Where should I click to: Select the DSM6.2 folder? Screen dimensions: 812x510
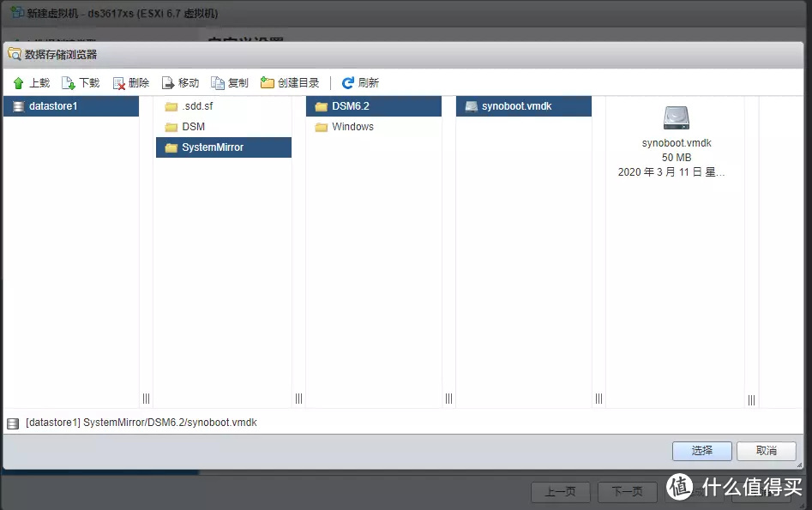click(374, 106)
